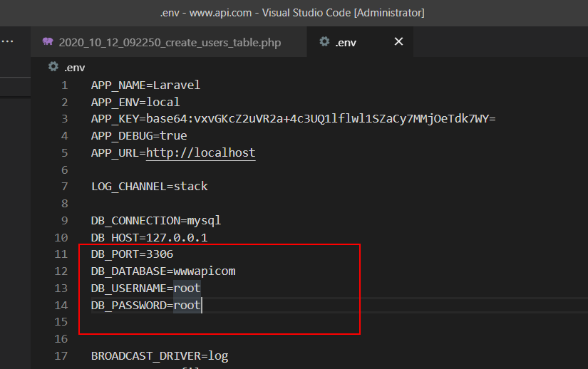
Task: Open the more actions ellipsis menu
Action: click(x=8, y=41)
